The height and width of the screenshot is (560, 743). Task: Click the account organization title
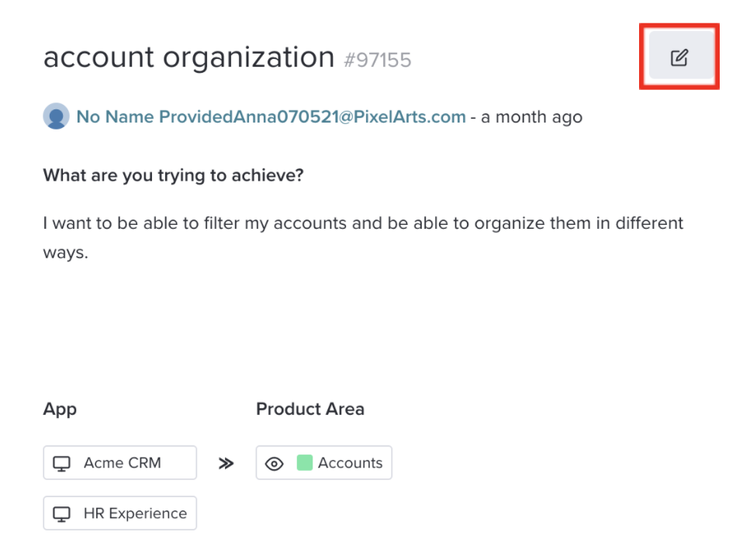tap(188, 58)
